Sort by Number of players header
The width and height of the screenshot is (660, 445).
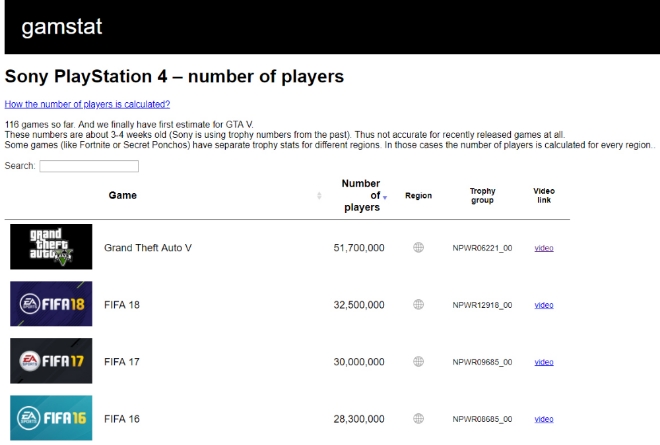361,195
